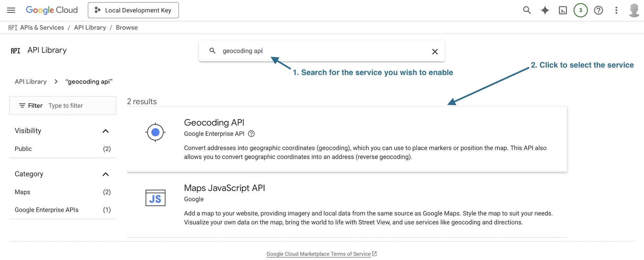Image resolution: width=644 pixels, height=260 pixels.
Task: Activate Cloud Shell terminal icon
Action: [563, 10]
